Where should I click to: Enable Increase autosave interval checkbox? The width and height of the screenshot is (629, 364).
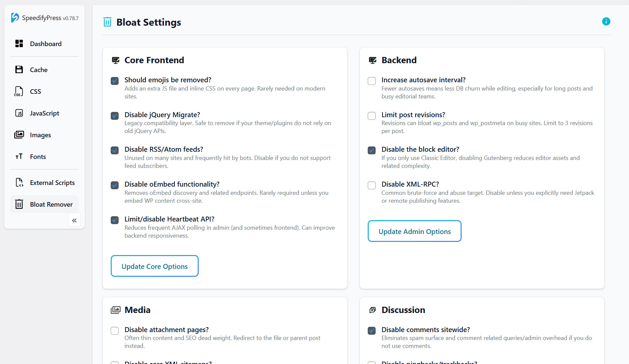click(x=372, y=81)
